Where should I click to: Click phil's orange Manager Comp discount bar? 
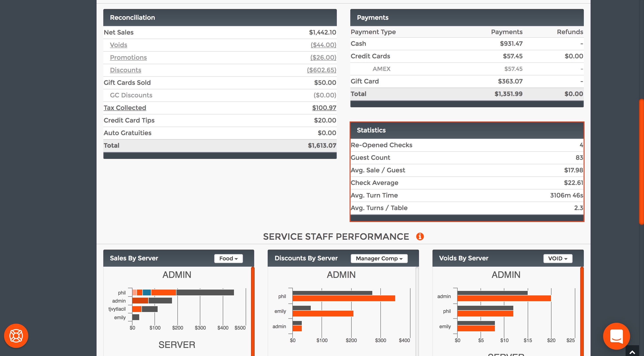coord(344,298)
